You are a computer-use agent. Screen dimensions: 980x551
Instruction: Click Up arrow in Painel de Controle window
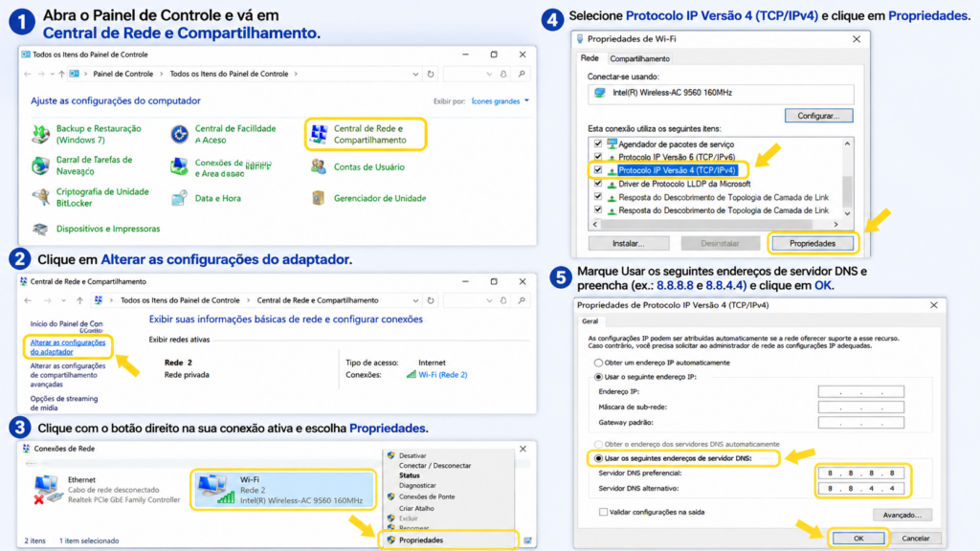click(61, 74)
